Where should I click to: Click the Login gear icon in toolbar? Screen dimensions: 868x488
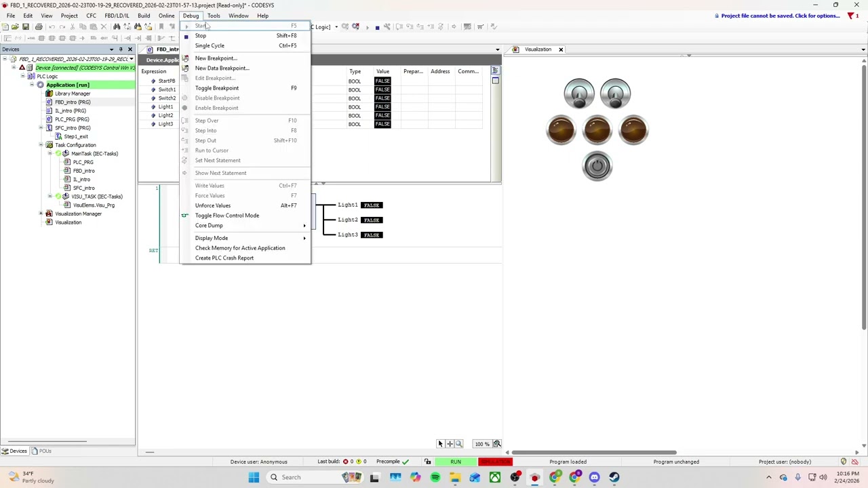[x=345, y=26]
